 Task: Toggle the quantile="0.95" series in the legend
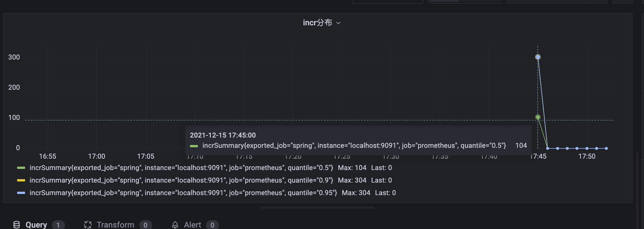coord(183,193)
